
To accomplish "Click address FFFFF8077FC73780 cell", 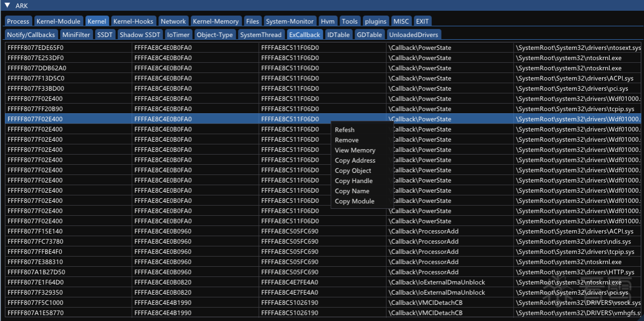I will tap(69, 242).
